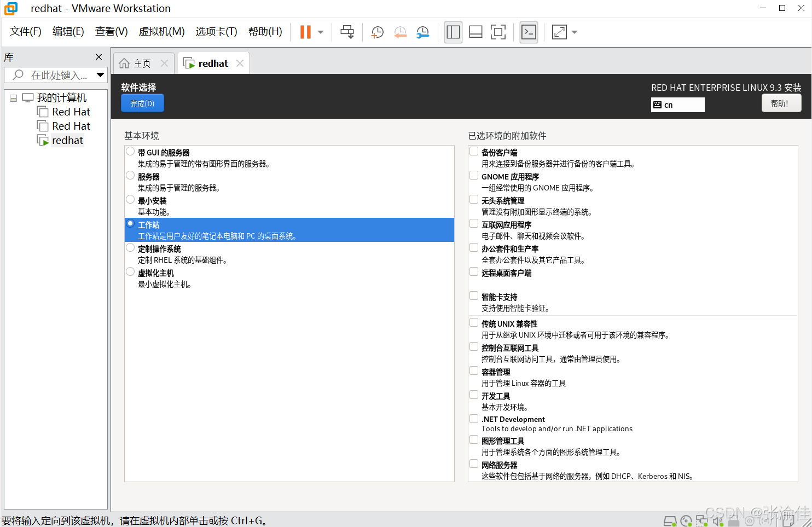Click the 帮助! button
Screen dimensions: 812x527
click(x=781, y=103)
